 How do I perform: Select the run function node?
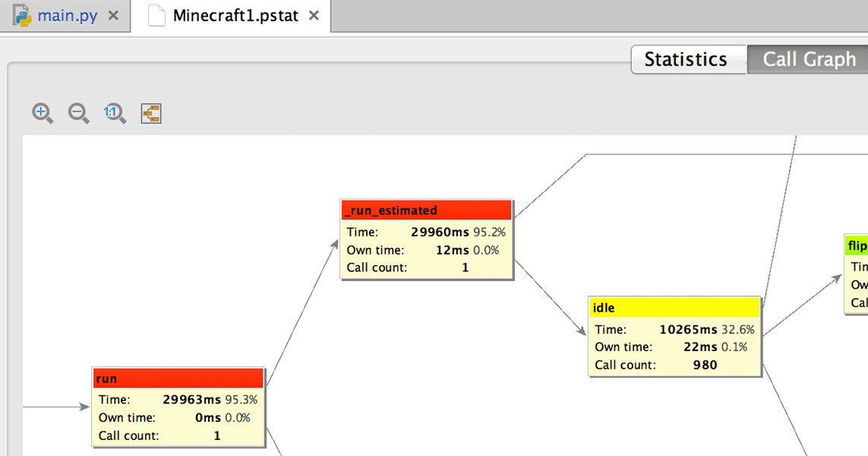pyautogui.click(x=177, y=407)
